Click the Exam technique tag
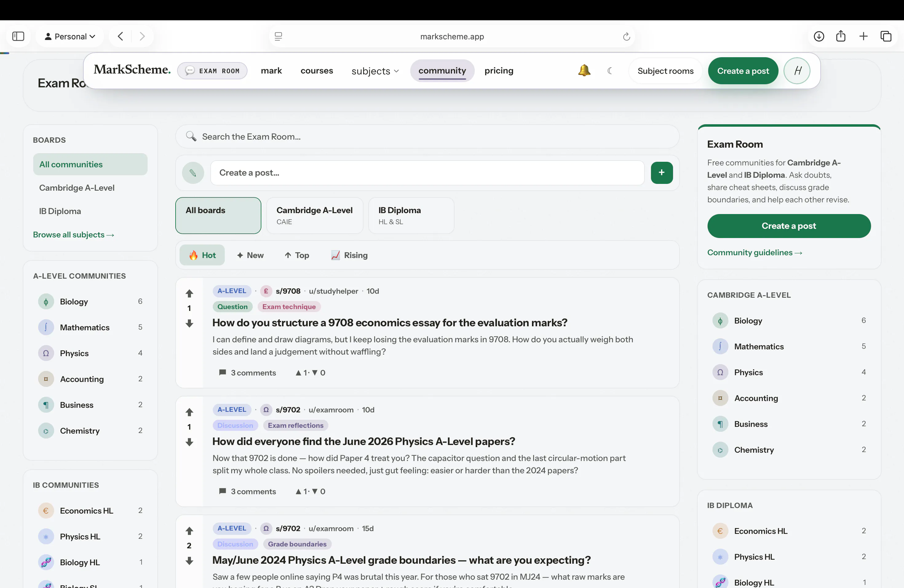This screenshot has height=588, width=904. [x=289, y=307]
